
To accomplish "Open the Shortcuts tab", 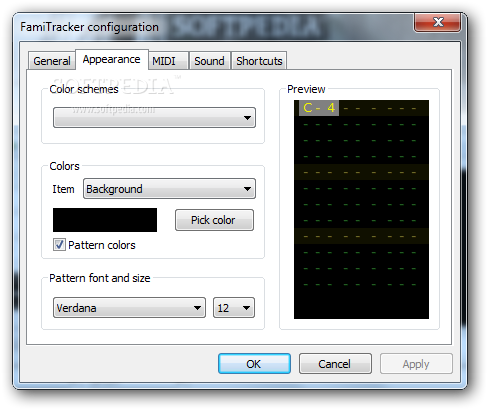I will 259,61.
